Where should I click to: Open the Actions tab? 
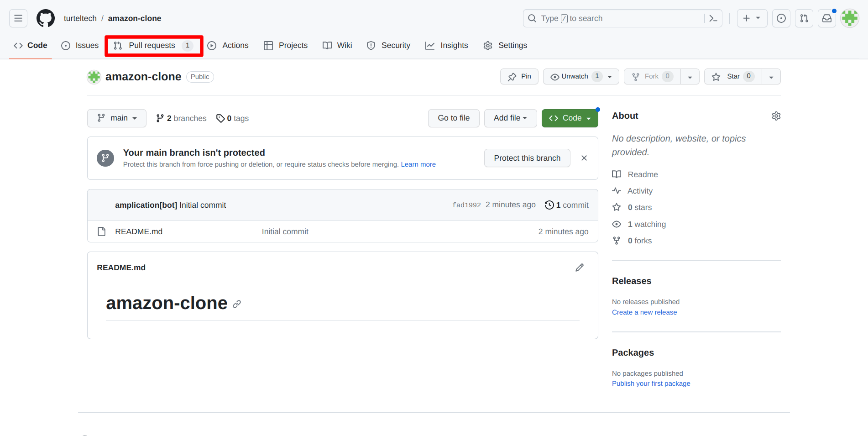(x=228, y=45)
